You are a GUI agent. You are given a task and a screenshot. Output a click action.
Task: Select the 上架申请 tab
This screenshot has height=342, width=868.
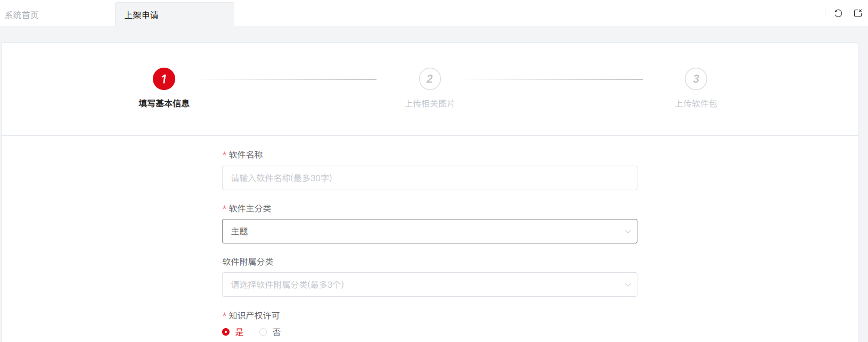point(142,15)
